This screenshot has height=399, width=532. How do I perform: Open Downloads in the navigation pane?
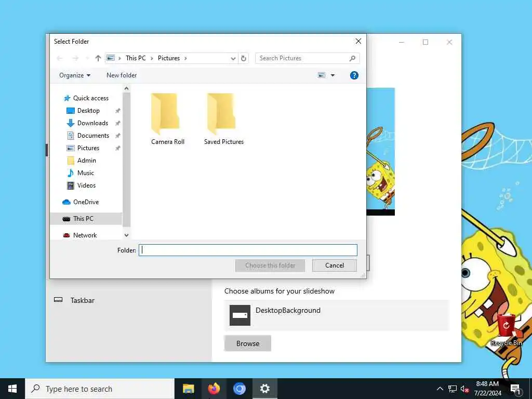pos(92,123)
